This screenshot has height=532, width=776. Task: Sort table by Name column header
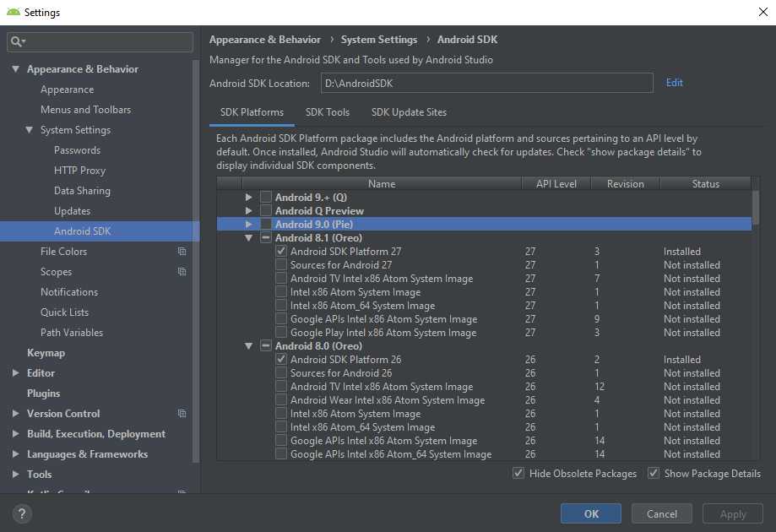pyautogui.click(x=381, y=183)
